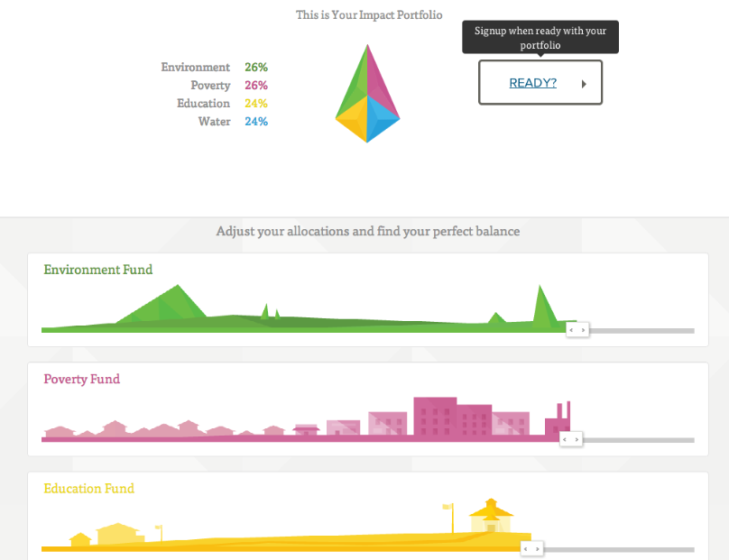Click the schoolhouse illustration in Education Fund

pyautogui.click(x=491, y=517)
